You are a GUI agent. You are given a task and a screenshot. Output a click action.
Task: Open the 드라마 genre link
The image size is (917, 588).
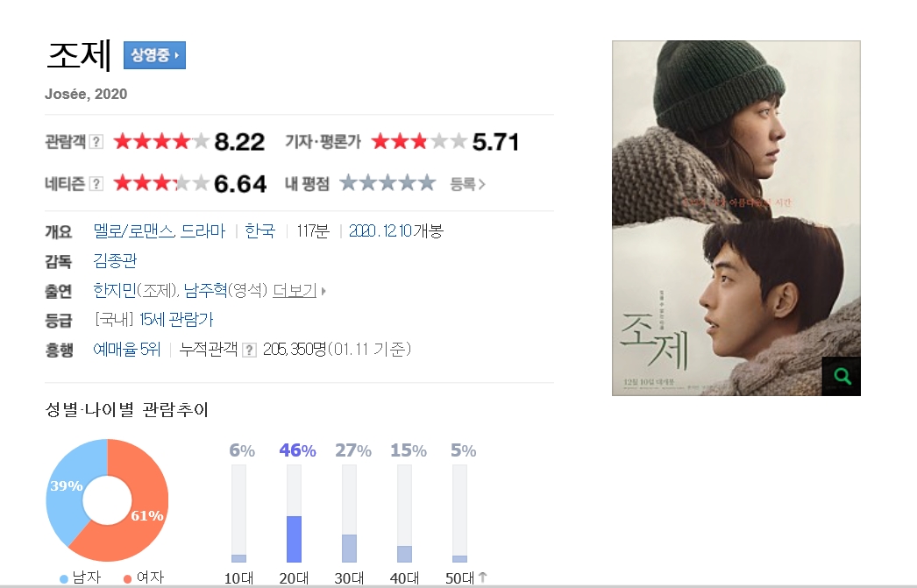click(203, 230)
